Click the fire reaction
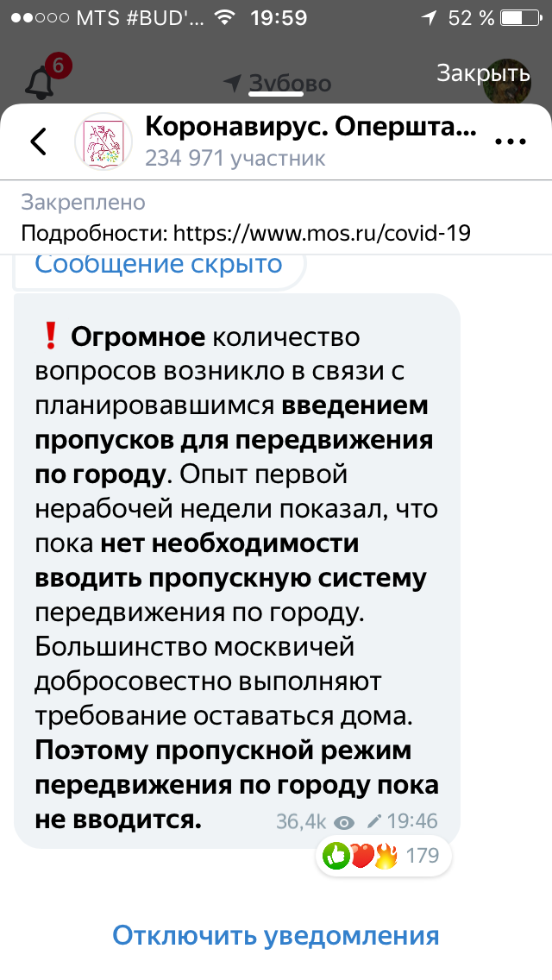This screenshot has height=980, width=552. pyautogui.click(x=386, y=856)
